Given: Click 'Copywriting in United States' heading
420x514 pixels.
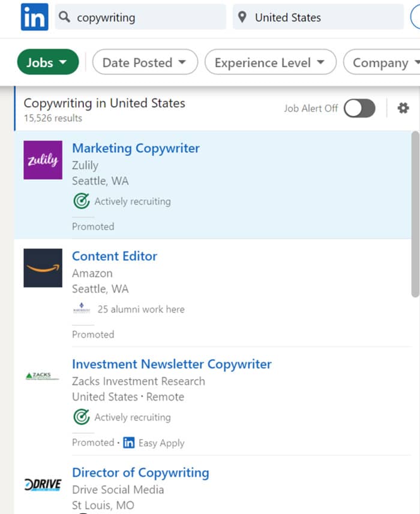Looking at the screenshot, I should pos(104,103).
